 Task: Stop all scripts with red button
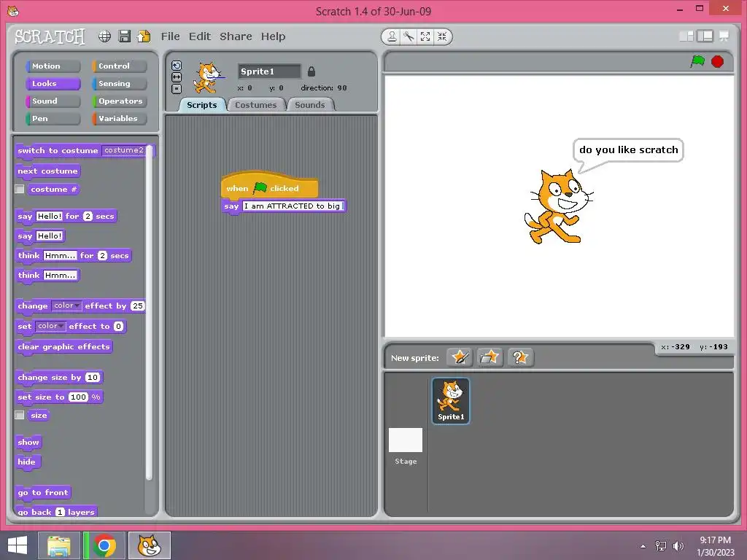tap(717, 61)
